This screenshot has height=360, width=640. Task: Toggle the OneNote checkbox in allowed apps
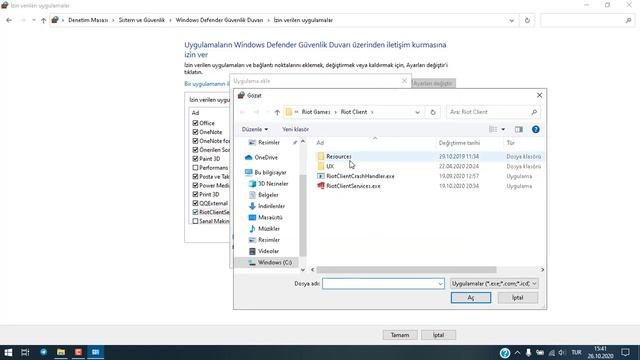[x=195, y=132]
